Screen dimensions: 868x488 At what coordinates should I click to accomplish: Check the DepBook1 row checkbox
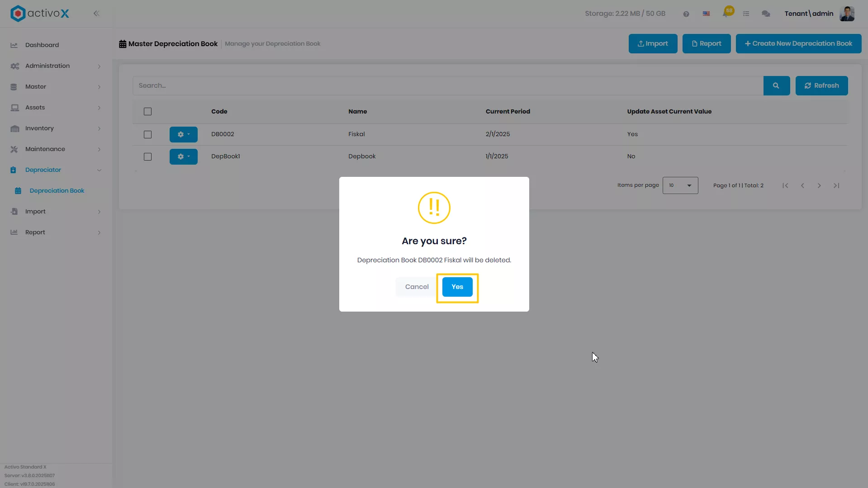coord(147,157)
